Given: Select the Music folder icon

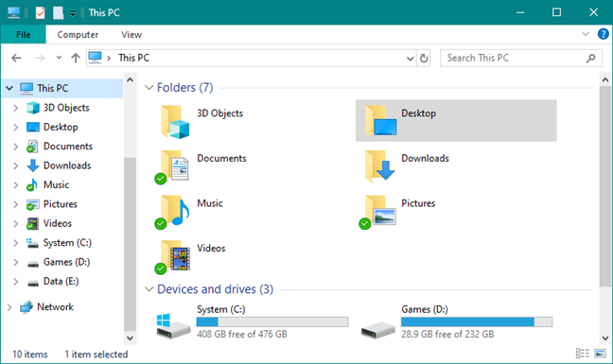Looking at the screenshot, I should pos(172,212).
